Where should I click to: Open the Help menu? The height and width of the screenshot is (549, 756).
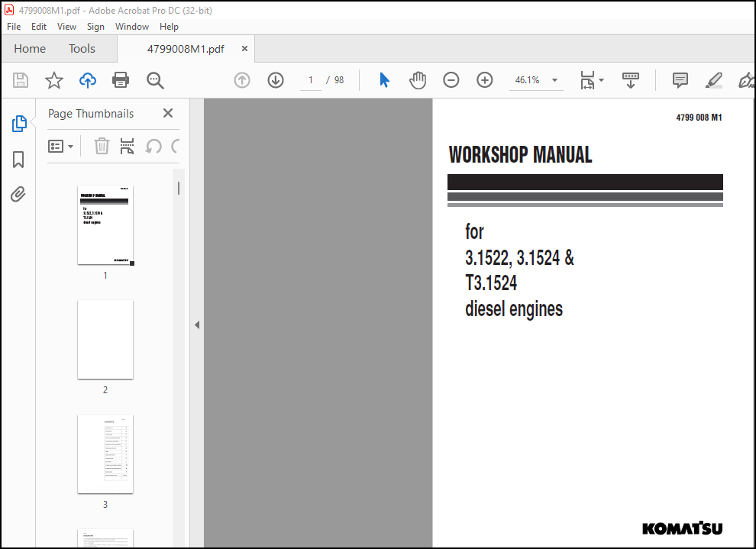point(169,27)
